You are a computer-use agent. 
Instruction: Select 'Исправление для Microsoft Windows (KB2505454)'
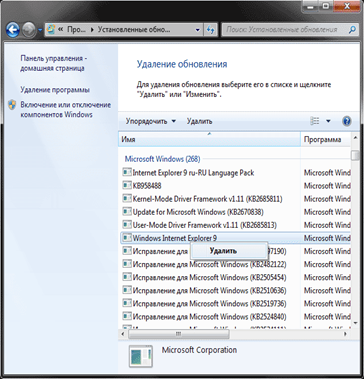(x=209, y=277)
